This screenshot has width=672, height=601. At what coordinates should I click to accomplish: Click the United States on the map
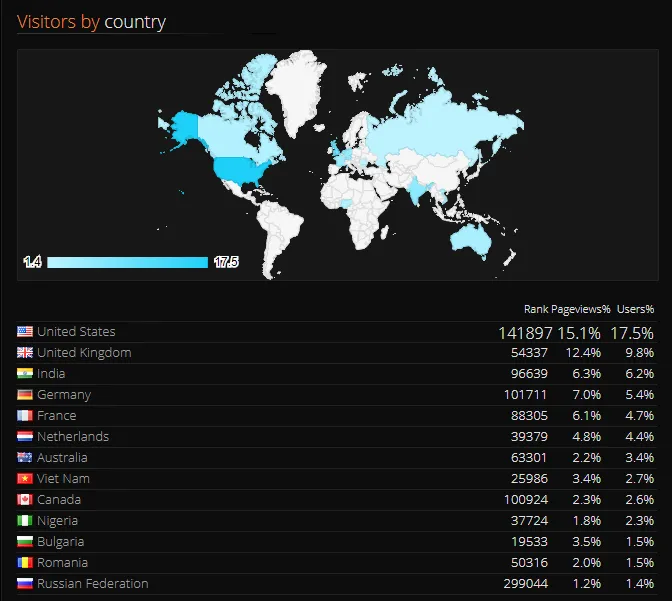pyautogui.click(x=240, y=168)
